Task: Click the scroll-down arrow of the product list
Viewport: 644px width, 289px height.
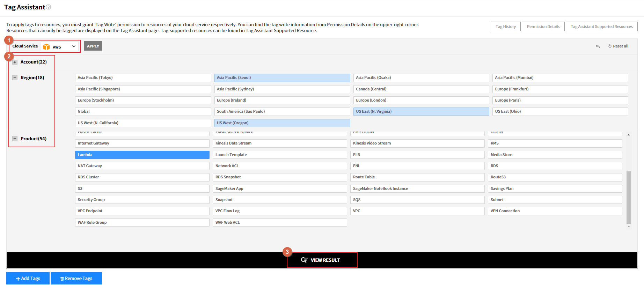Action: (629, 227)
